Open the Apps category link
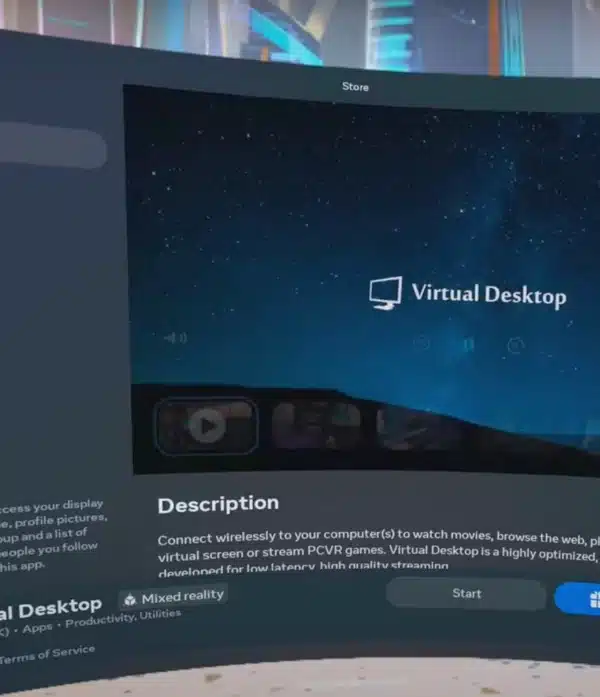This screenshot has height=697, width=600. [37, 628]
